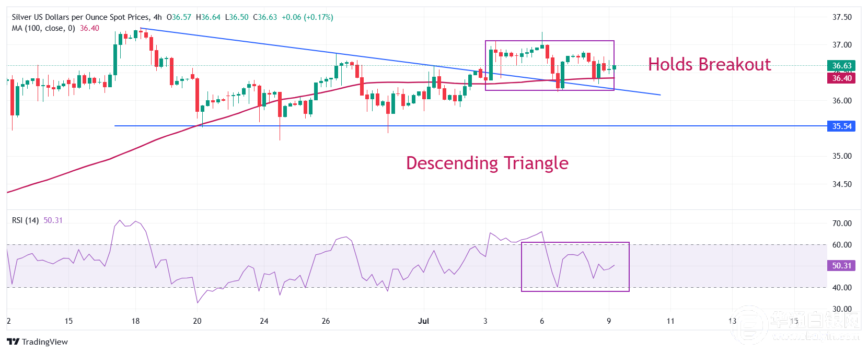The height and width of the screenshot is (353, 868).
Task: Click the Jul date marker on time axis
Action: (423, 321)
